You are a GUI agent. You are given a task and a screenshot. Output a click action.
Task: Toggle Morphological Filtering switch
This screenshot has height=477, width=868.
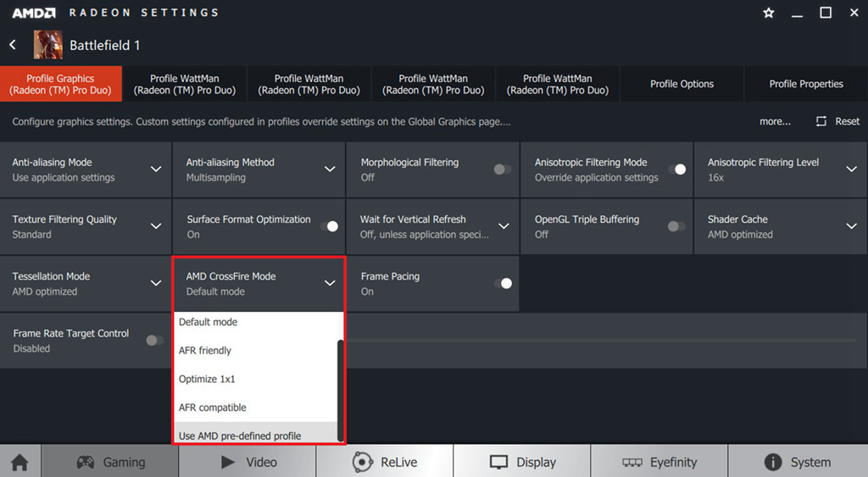pos(503,169)
